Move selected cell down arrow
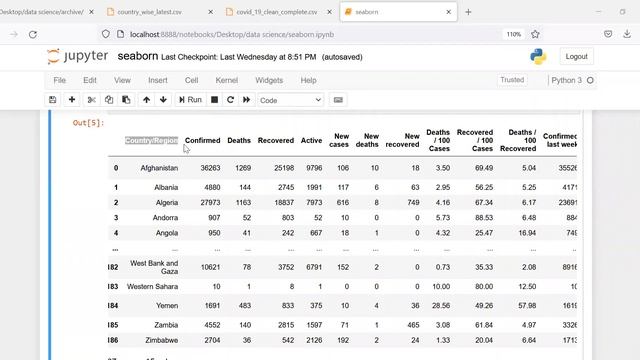Viewport: 640px width, 360px height. (163, 100)
